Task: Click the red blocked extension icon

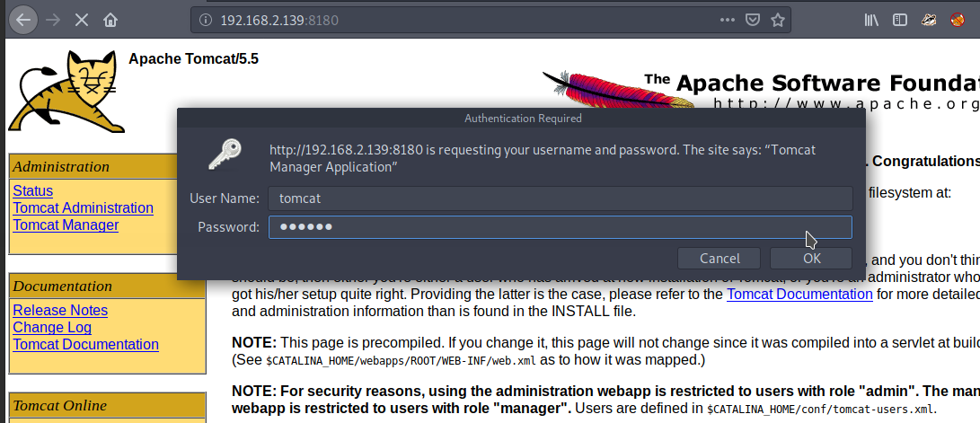Action: tap(957, 20)
